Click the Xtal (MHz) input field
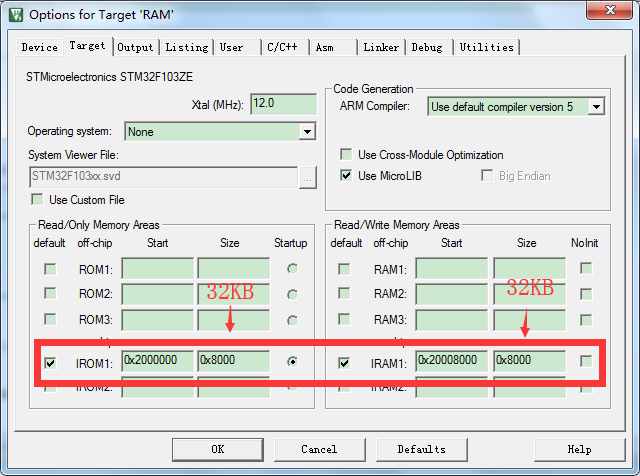 click(283, 104)
